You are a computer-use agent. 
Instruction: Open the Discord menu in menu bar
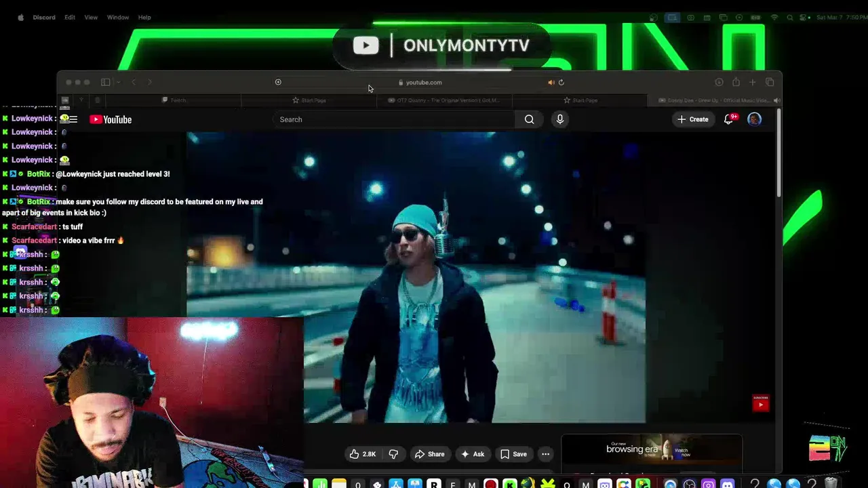[x=44, y=18]
